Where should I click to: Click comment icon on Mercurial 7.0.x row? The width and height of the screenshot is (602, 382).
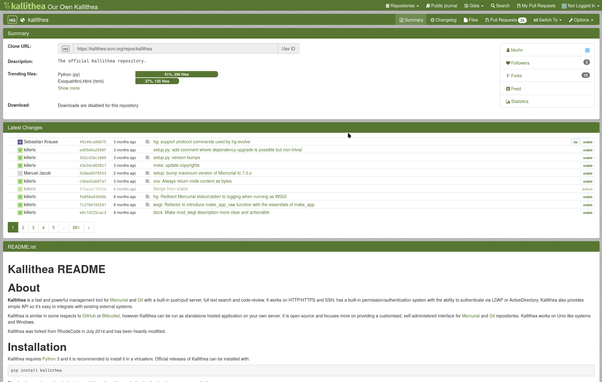pos(147,174)
